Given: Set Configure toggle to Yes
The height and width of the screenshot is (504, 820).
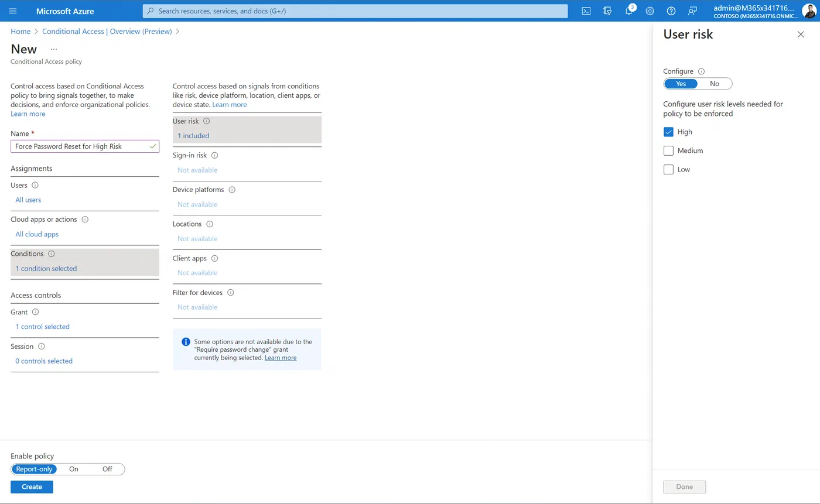Looking at the screenshot, I should (681, 84).
